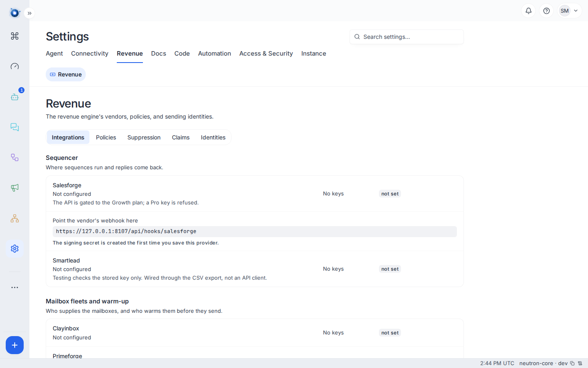Screen dimensions: 588x368
Task: Expand the sidebar with the double-chevron button
Action: (29, 13)
